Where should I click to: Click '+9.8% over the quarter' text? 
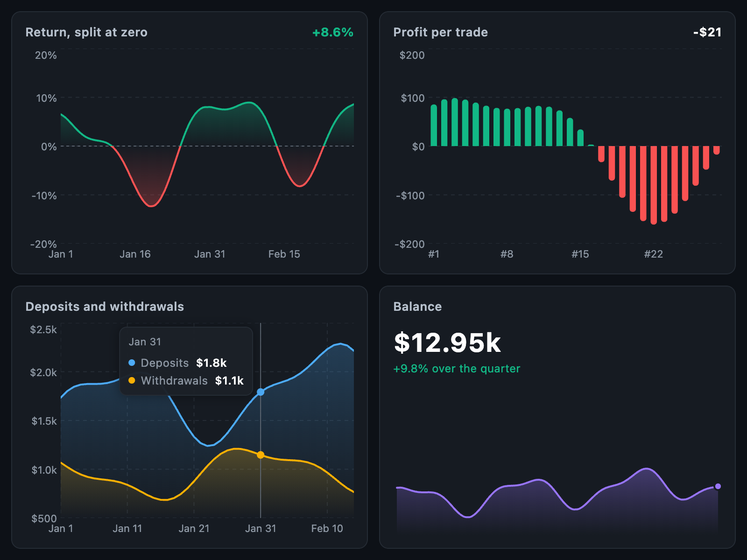[x=457, y=369]
